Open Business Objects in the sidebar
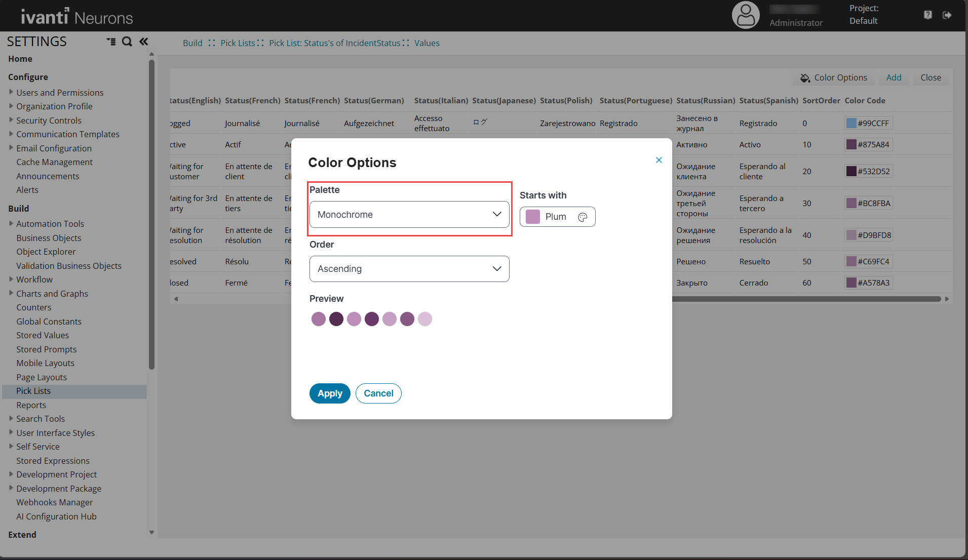This screenshot has width=968, height=560. pyautogui.click(x=49, y=238)
